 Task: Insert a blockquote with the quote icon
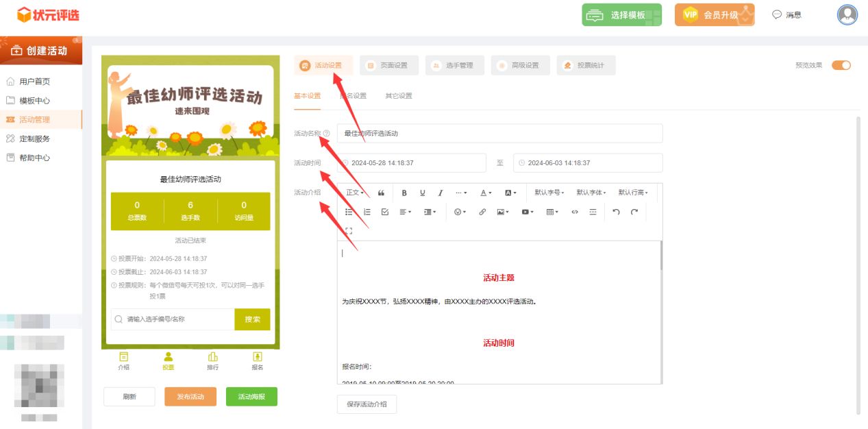(x=381, y=193)
